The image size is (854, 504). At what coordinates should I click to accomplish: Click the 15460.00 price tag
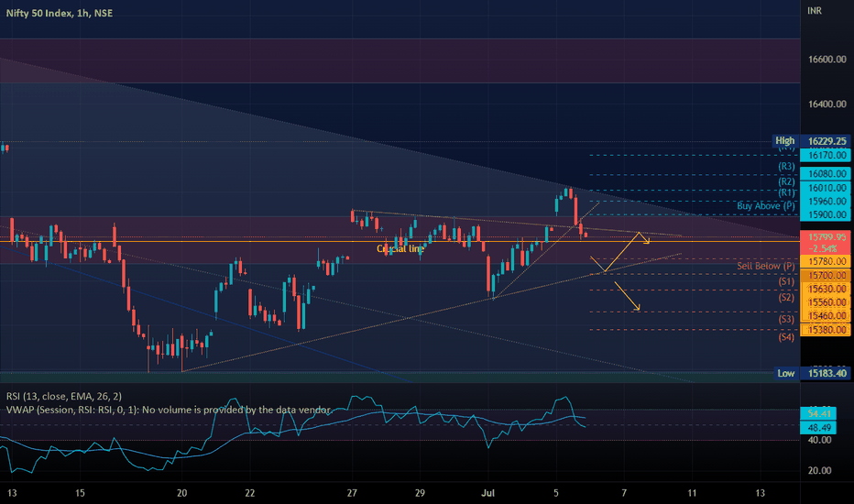827,316
